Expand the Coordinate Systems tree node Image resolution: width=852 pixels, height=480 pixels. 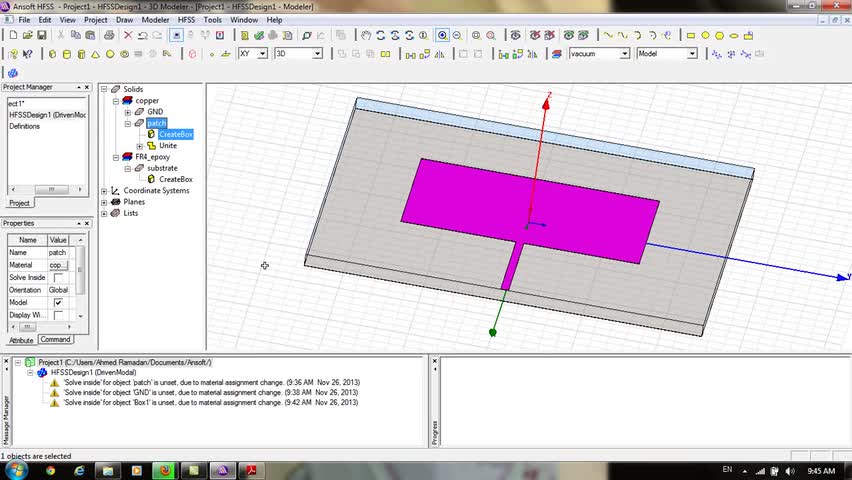pos(105,191)
